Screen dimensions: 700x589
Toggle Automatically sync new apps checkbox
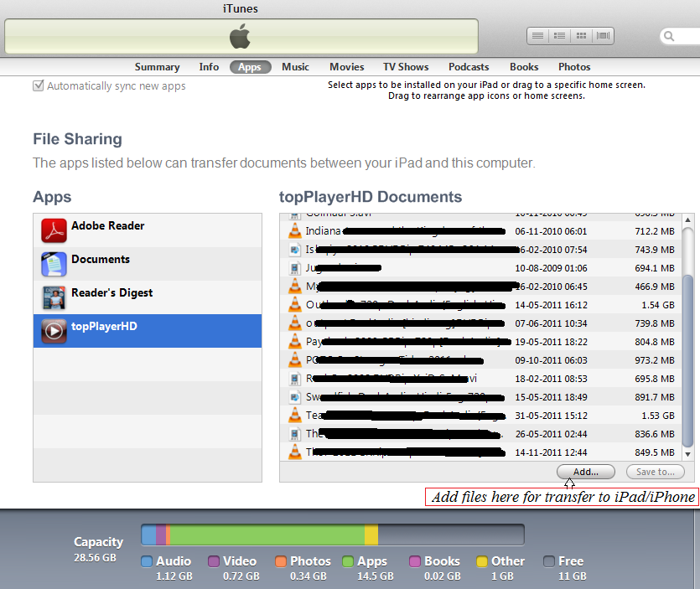39,85
